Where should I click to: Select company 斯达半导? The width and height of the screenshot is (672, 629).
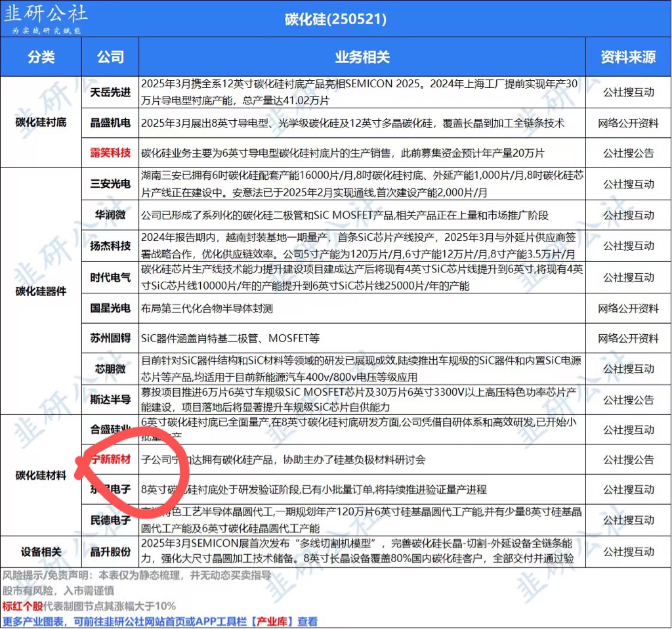[x=110, y=400]
